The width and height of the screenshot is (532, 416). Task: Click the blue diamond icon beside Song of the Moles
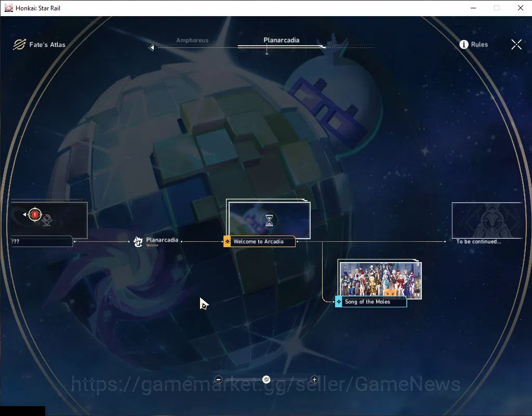[x=339, y=302]
